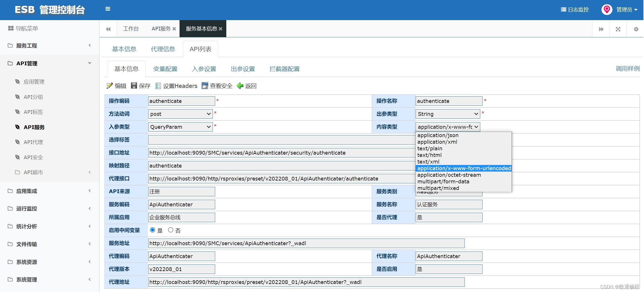Choose application/json from the list
This screenshot has height=292, width=644.
[464, 135]
